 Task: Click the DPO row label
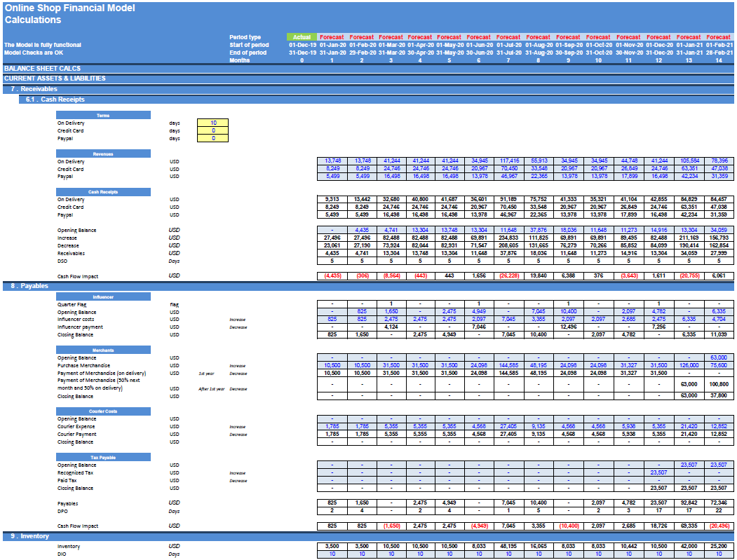coord(62,511)
